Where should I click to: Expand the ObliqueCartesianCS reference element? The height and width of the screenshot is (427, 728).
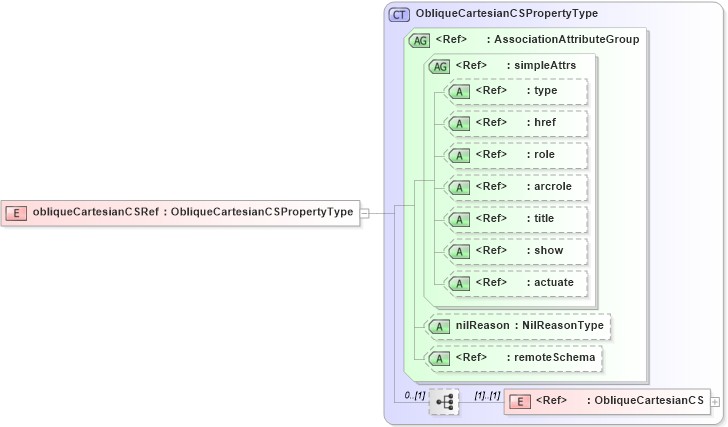pyautogui.click(x=715, y=402)
